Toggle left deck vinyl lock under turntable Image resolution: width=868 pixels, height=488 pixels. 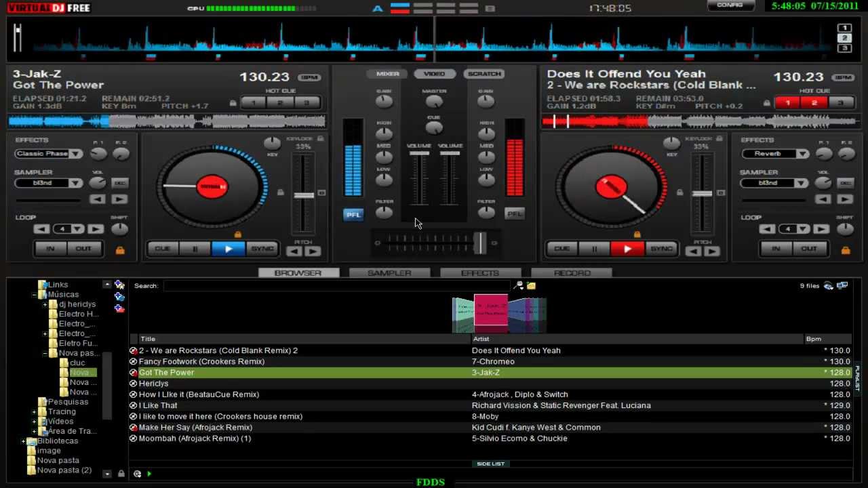click(x=237, y=235)
